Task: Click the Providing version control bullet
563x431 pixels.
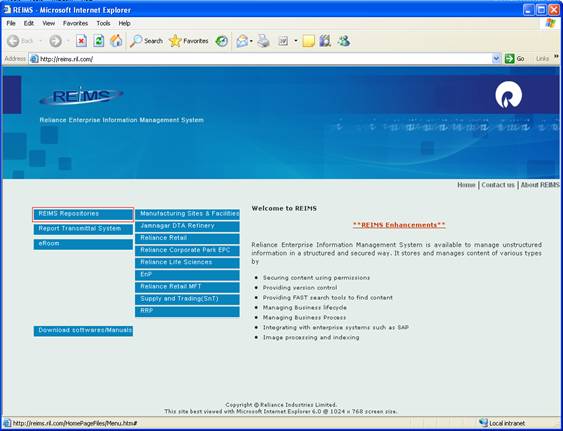Action: coord(300,288)
